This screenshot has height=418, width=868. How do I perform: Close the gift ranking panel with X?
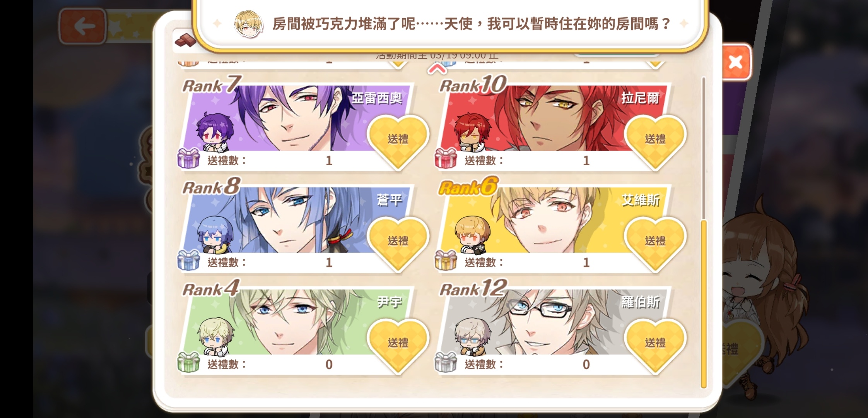(x=735, y=62)
